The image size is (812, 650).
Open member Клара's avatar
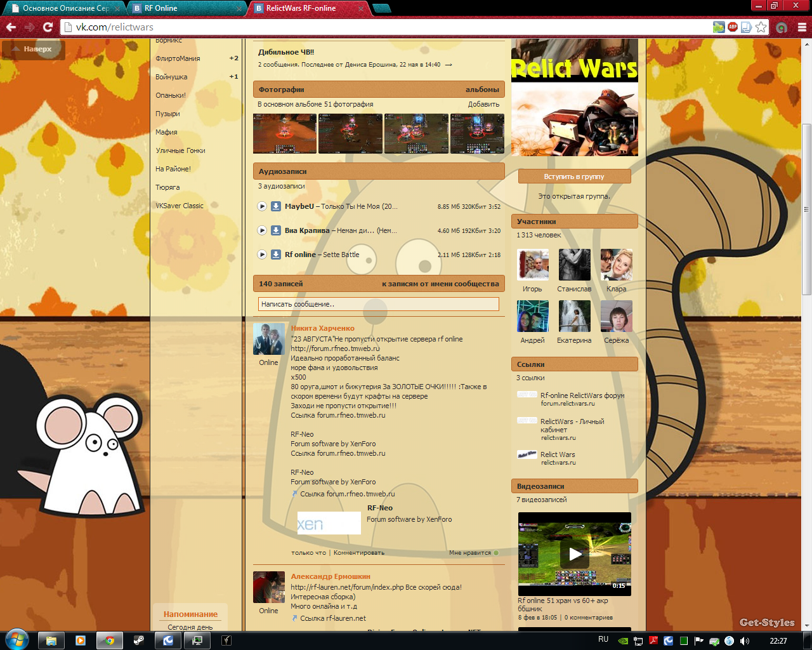617,265
